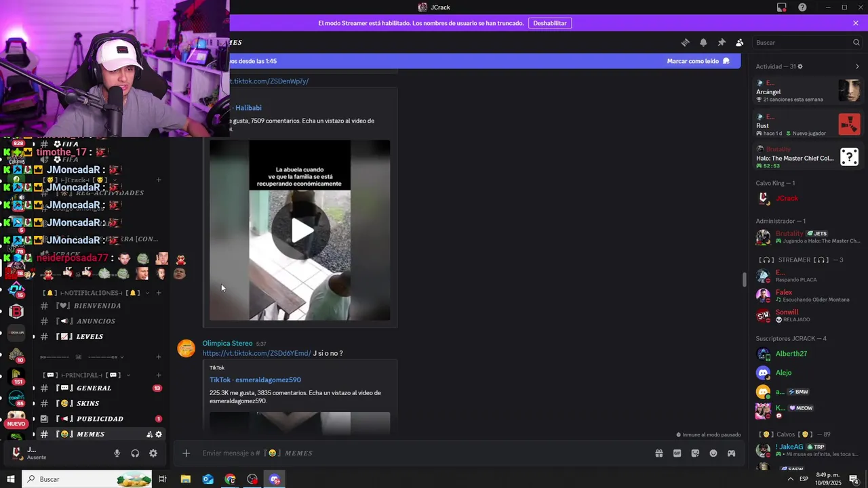The height and width of the screenshot is (488, 868).
Task: Click the Olimpica Stereo username
Action: 227,344
